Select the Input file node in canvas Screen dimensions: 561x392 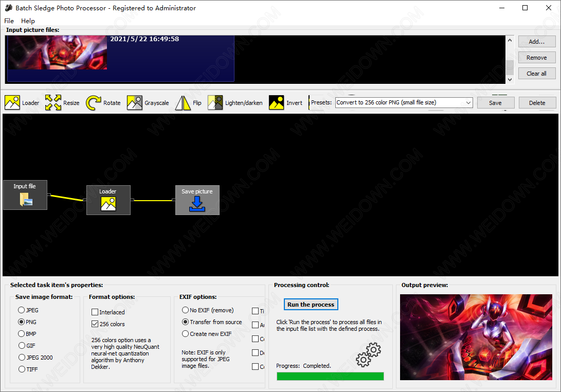pos(25,195)
